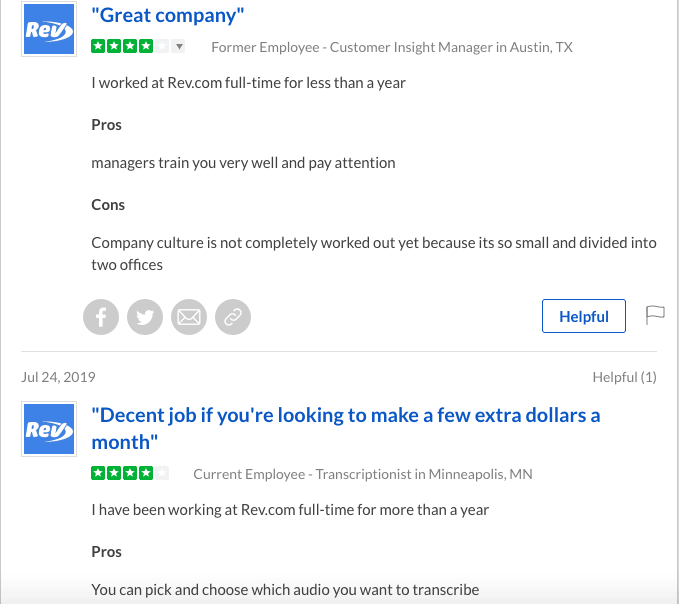Click star rating of Transcriptionist review
The width and height of the screenshot is (679, 604).
point(130,473)
